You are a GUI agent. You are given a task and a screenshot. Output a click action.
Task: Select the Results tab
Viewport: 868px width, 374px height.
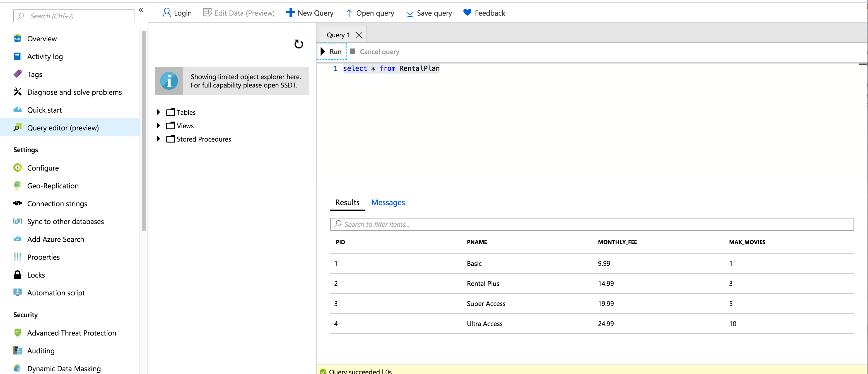(x=347, y=202)
